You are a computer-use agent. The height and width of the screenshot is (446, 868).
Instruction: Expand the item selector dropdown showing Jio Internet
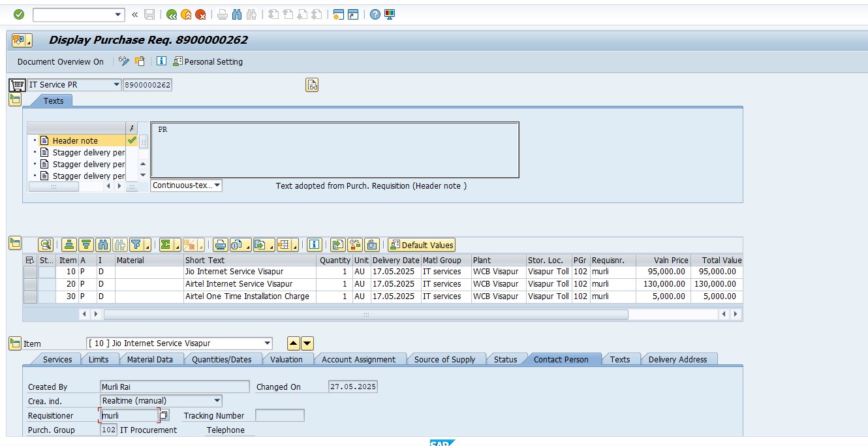pos(267,343)
